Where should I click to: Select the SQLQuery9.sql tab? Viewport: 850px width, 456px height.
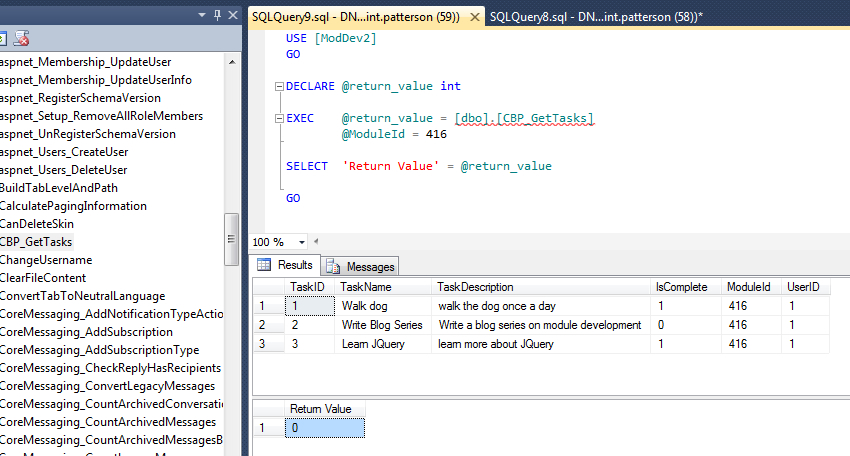[x=356, y=17]
